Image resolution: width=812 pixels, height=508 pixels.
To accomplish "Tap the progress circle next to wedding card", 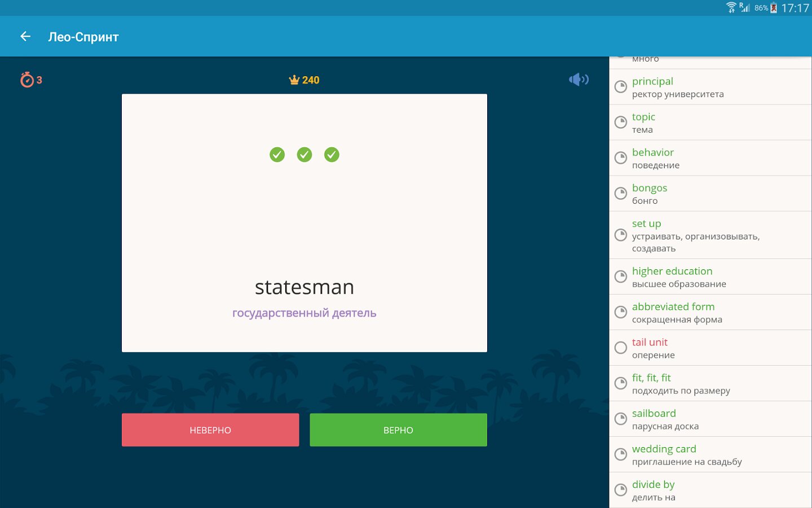I will 620,454.
